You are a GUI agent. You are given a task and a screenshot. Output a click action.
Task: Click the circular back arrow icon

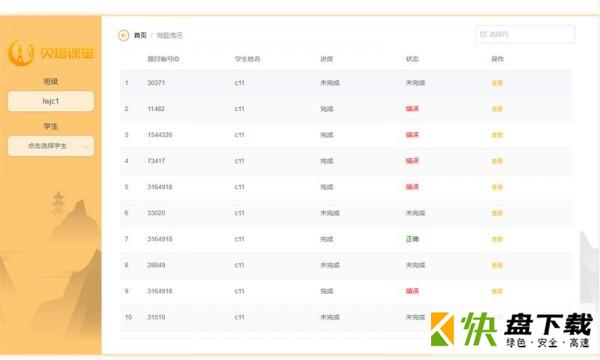pyautogui.click(x=123, y=35)
